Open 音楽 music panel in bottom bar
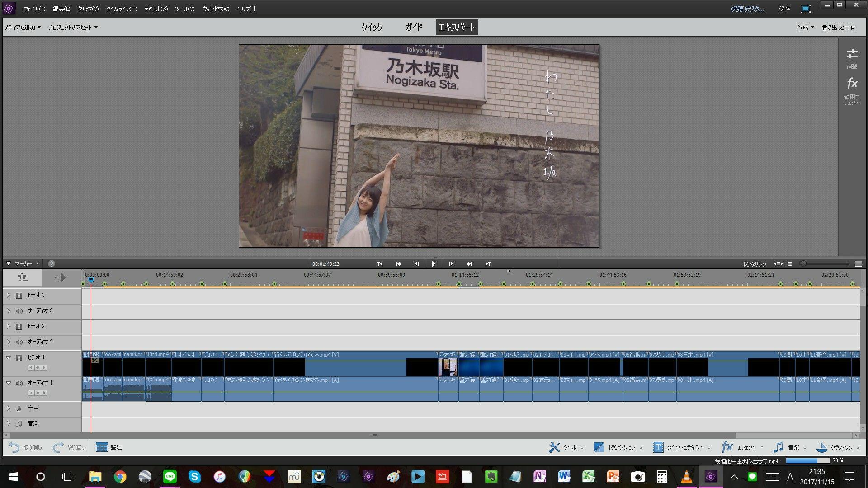 [789, 447]
